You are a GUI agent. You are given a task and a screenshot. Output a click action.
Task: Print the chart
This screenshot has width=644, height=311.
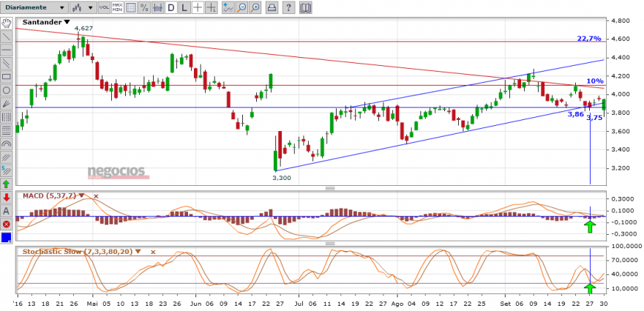[x=272, y=7]
